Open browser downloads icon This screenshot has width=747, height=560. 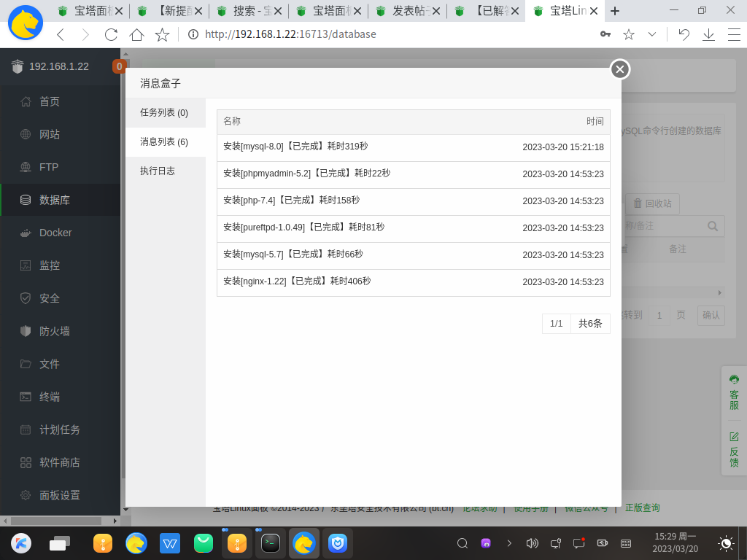[709, 34]
